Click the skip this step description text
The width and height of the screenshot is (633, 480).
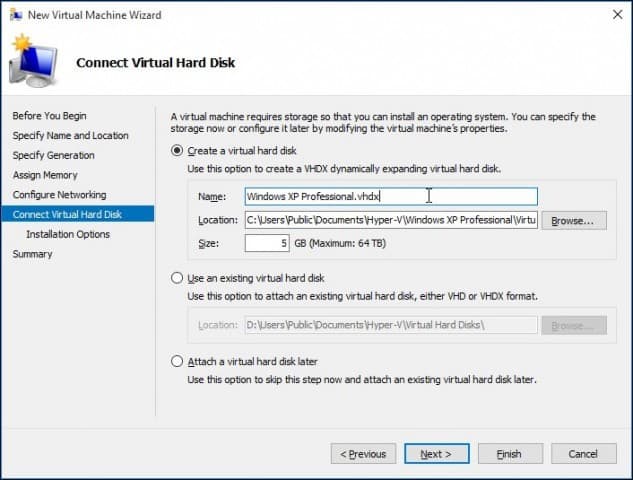tap(362, 379)
